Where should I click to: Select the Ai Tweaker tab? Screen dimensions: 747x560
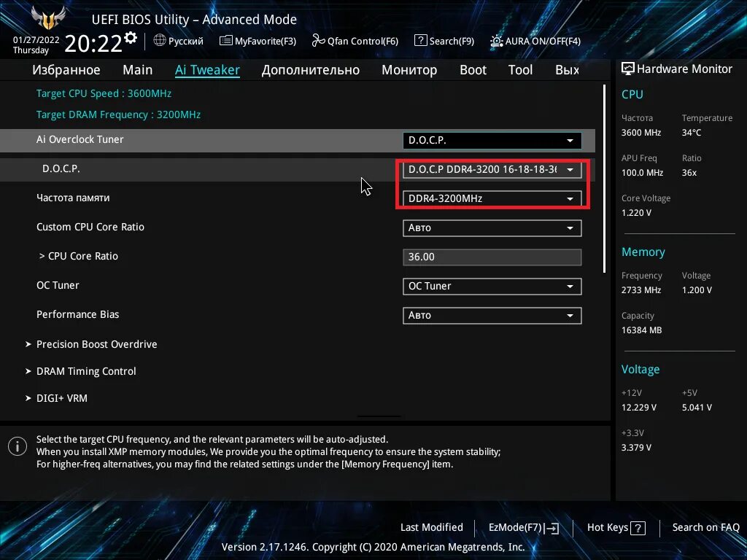pyautogui.click(x=207, y=70)
